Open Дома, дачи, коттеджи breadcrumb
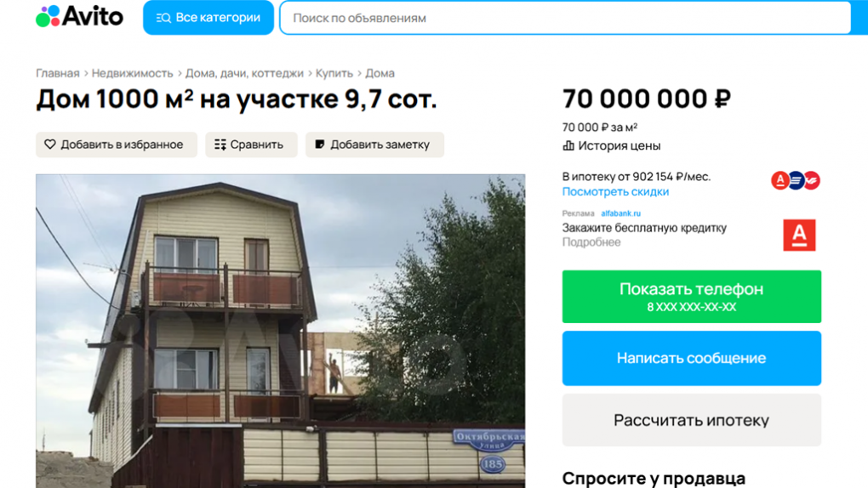This screenshot has width=868, height=488. pos(244,73)
